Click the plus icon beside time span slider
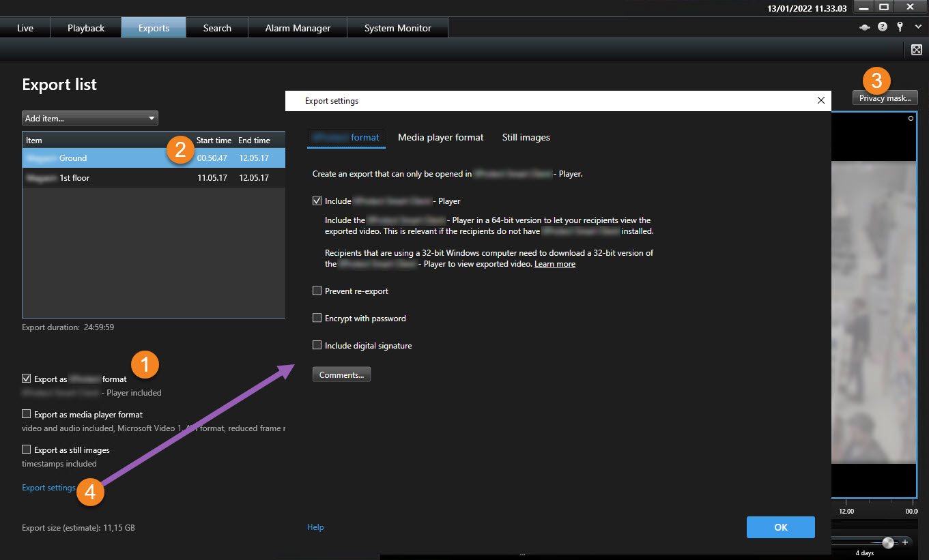 (905, 542)
